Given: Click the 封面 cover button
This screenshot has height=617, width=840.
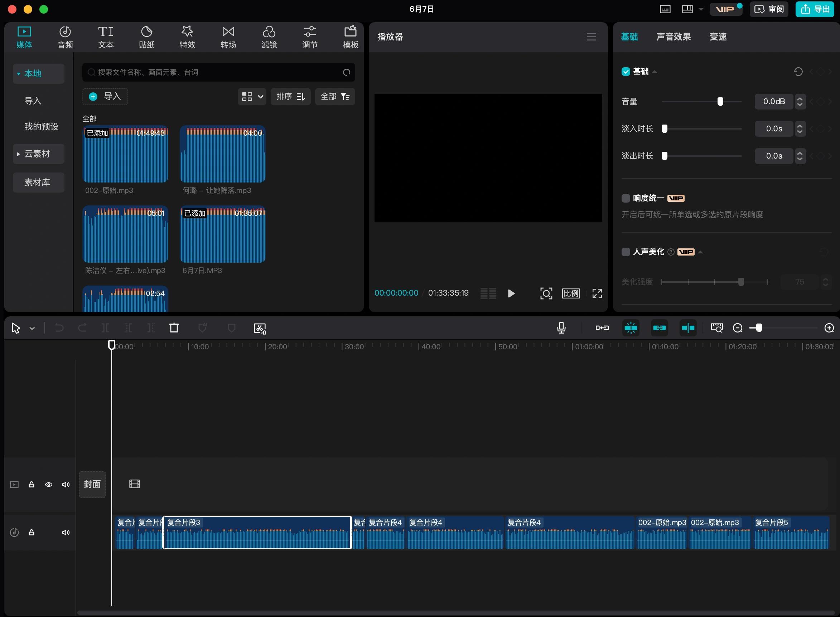Looking at the screenshot, I should click(x=92, y=485).
